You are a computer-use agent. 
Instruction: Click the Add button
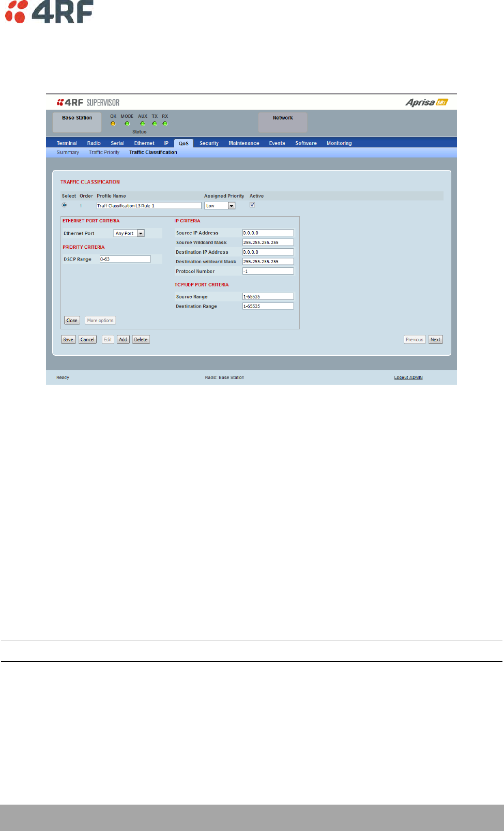[123, 340]
